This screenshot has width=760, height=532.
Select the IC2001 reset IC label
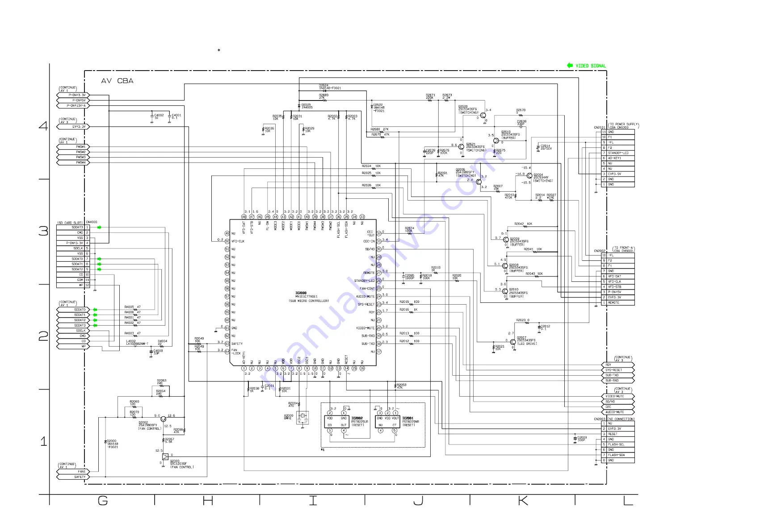click(408, 418)
